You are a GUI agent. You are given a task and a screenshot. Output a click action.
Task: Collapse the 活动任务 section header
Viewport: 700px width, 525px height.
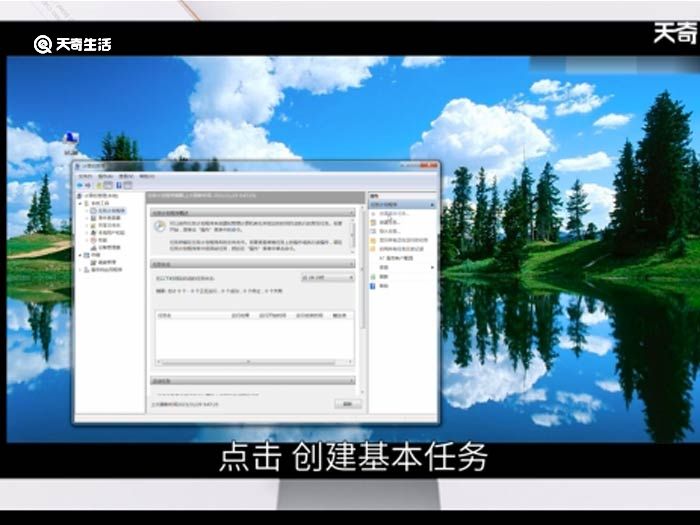point(253,381)
